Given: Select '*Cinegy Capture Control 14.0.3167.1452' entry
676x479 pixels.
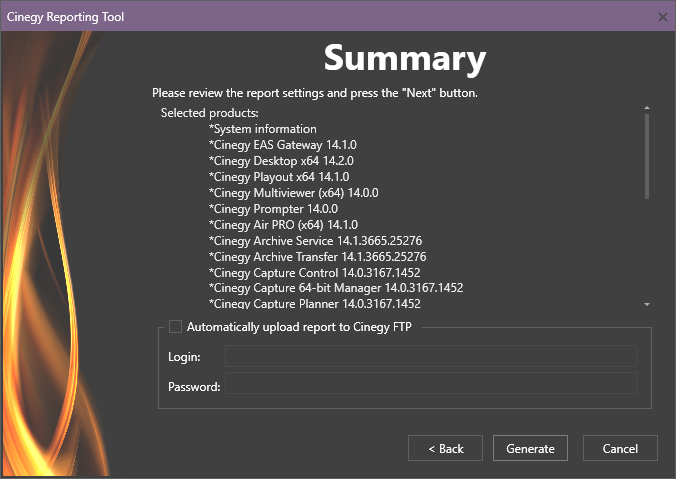Looking at the screenshot, I should point(315,272).
